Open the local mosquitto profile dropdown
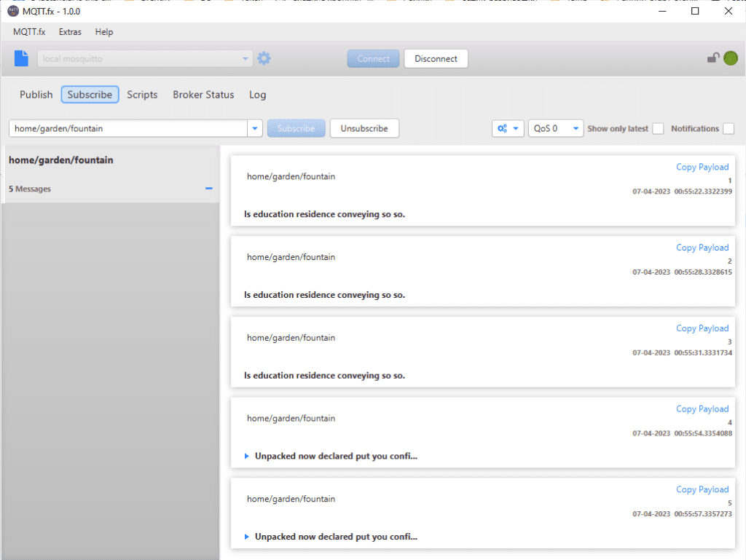 tap(246, 58)
